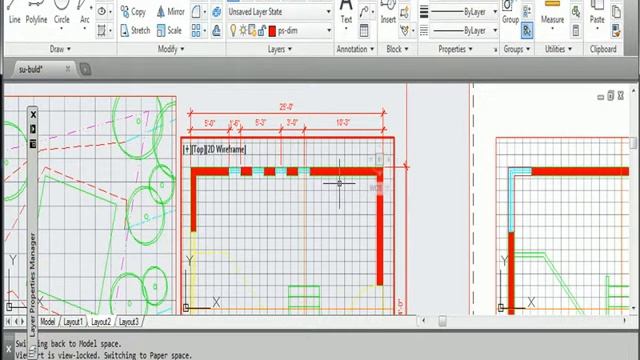Switch to the Model tab
The width and height of the screenshot is (640, 360).
click(x=47, y=322)
